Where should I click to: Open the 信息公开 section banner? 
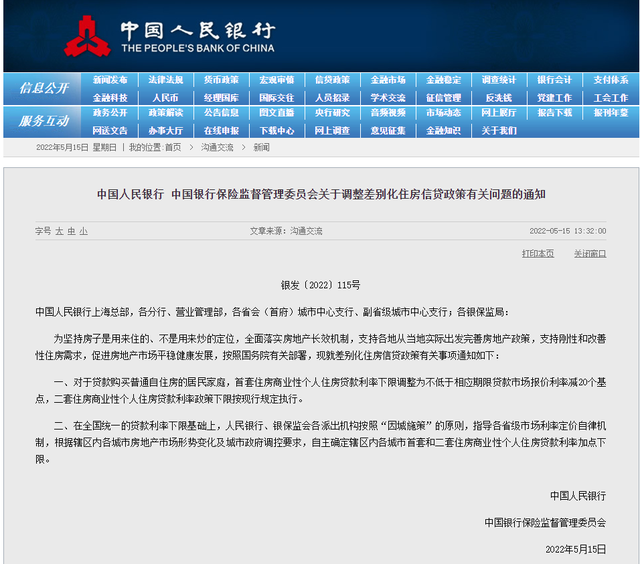44,88
